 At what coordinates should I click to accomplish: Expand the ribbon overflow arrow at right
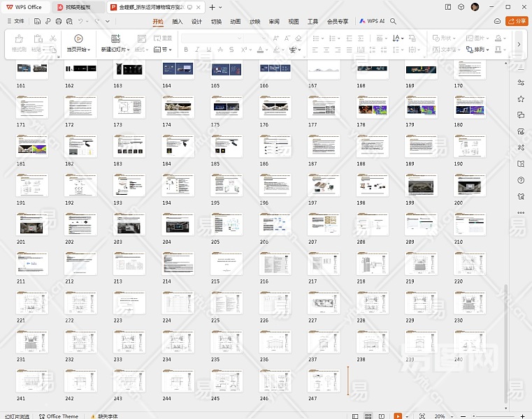pos(519,44)
